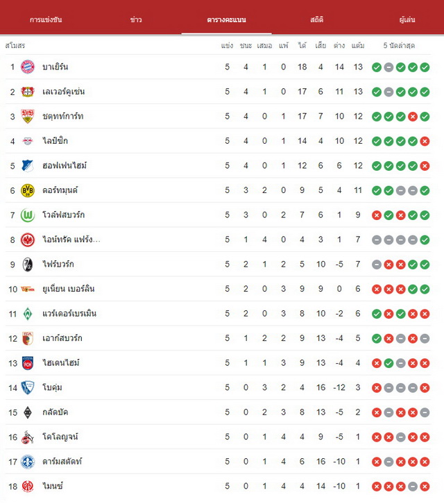Go to the ผู้เล่น tab
444x504 pixels.
[407, 19]
